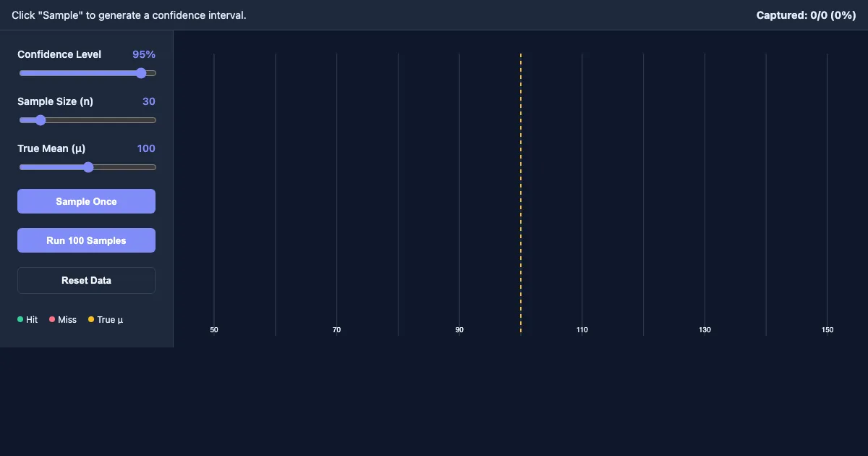The height and width of the screenshot is (456, 868).
Task: Reset the simulation data
Action: click(x=86, y=280)
